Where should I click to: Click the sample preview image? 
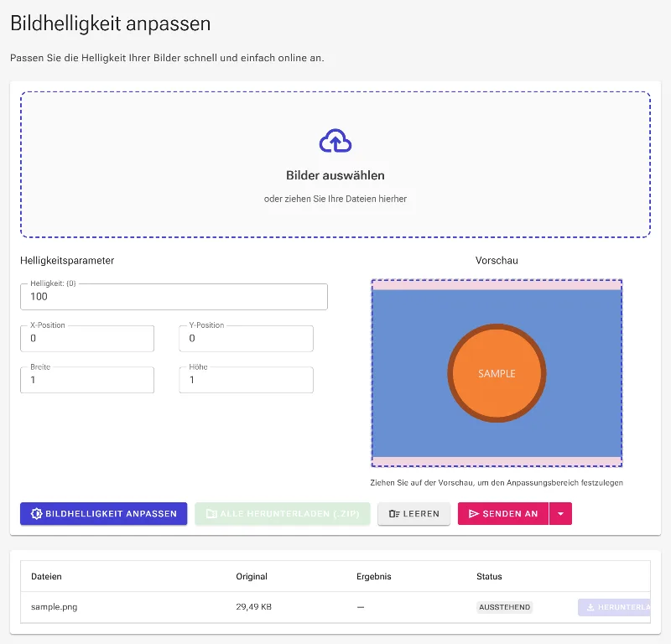497,373
